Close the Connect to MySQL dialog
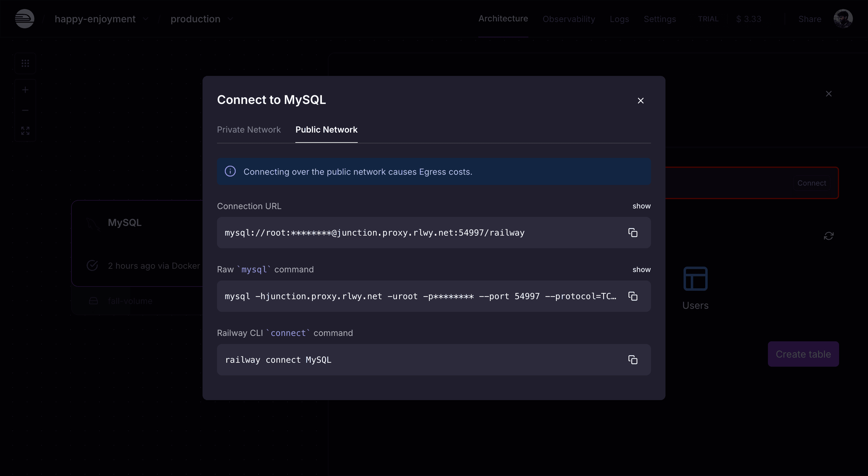The image size is (868, 476). coord(640,100)
